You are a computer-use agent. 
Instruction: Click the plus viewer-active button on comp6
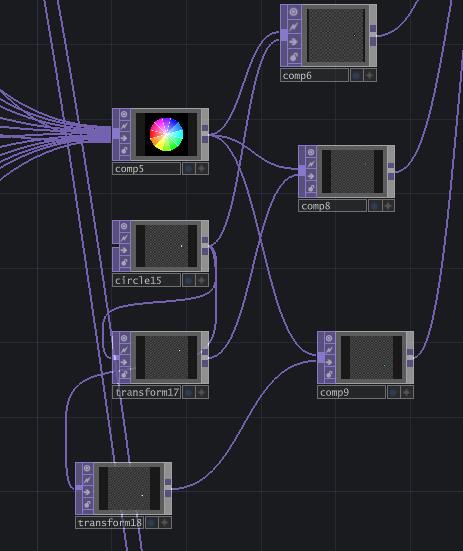(x=370, y=75)
